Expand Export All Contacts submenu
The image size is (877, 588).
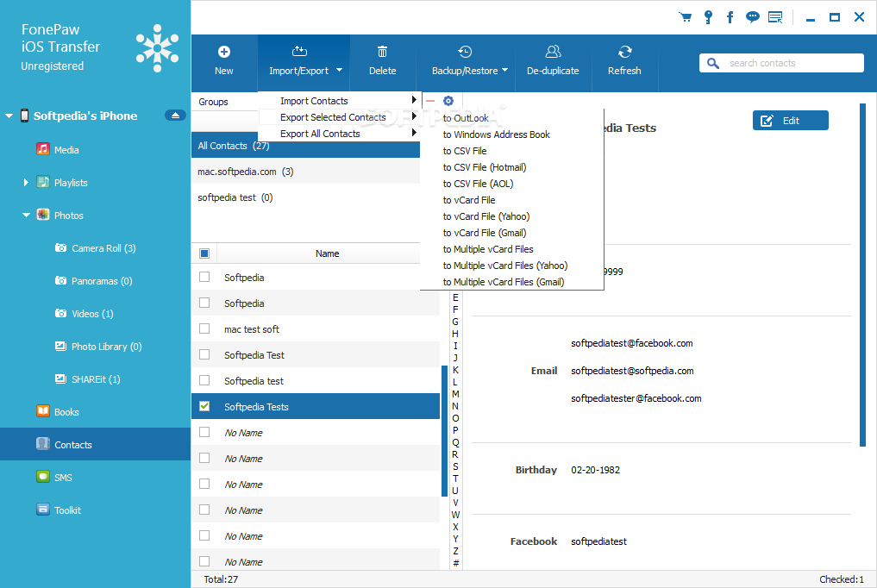[x=414, y=133]
